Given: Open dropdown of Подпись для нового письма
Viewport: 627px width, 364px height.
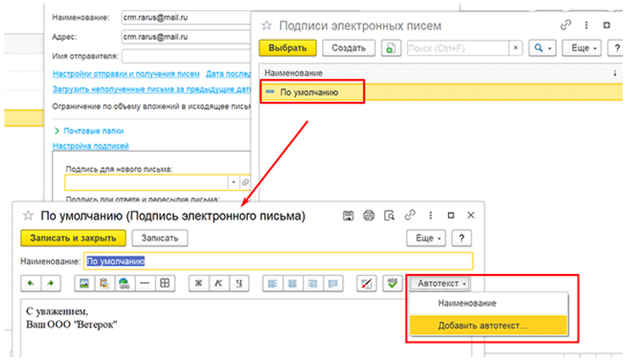Looking at the screenshot, I should [232, 182].
